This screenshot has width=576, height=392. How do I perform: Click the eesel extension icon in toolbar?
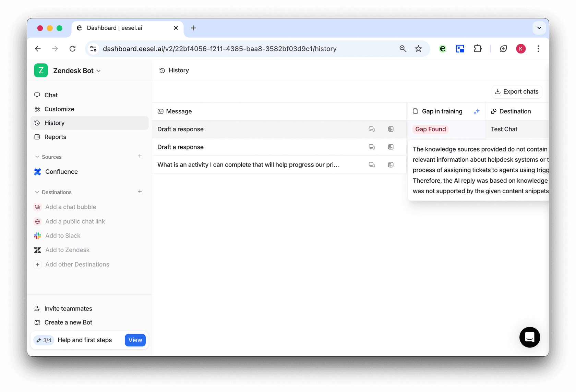443,49
